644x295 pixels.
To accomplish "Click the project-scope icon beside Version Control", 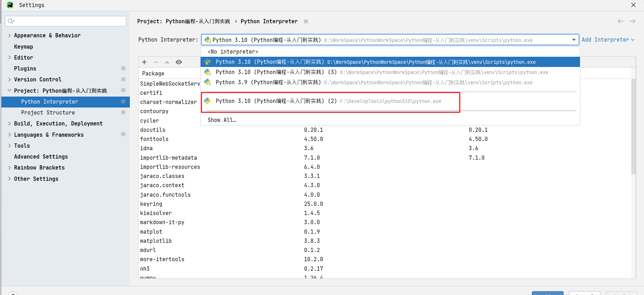I will tap(123, 79).
